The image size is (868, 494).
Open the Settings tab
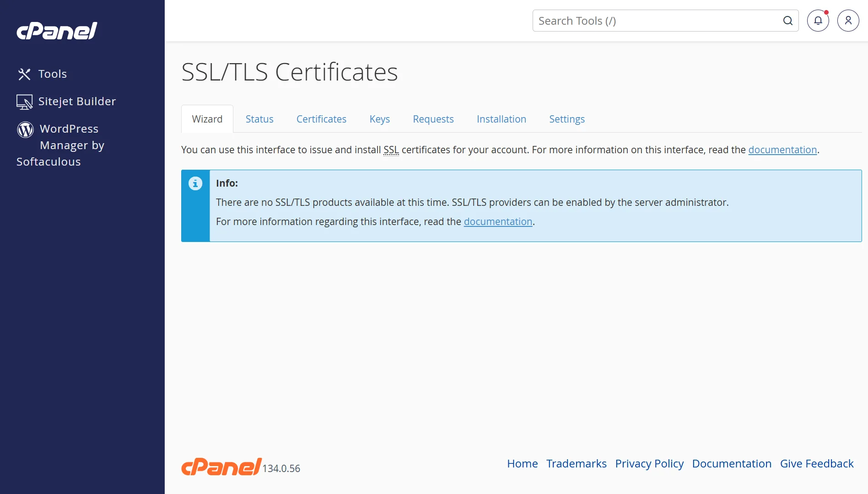click(x=567, y=119)
